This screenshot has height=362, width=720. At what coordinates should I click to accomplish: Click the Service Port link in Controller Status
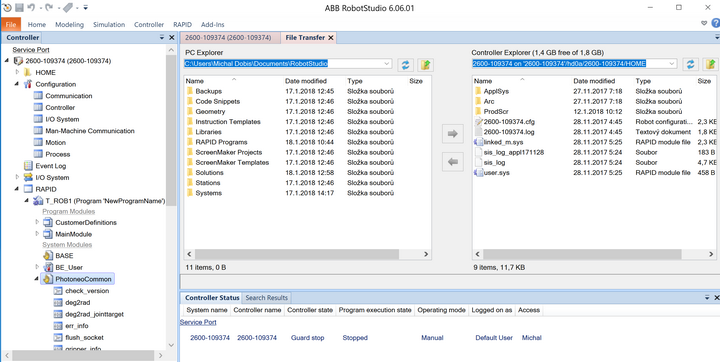click(x=198, y=322)
